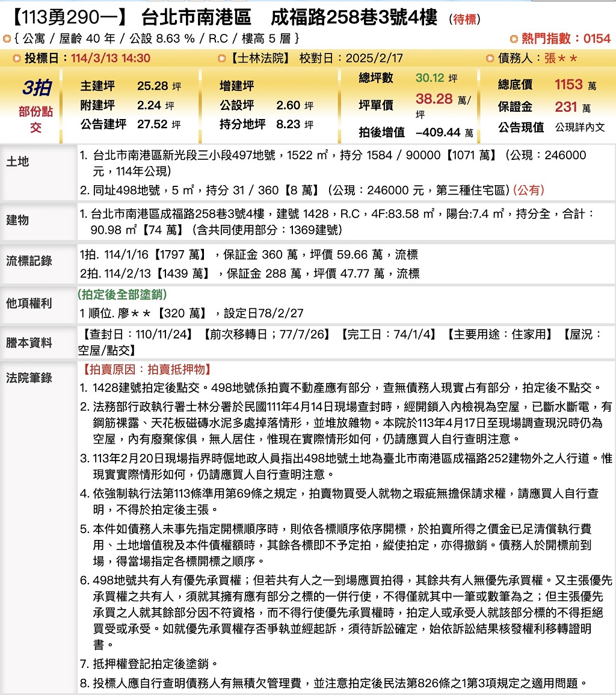Viewport: 616px width, 695px height.
Task: Click the 總底價 value 1153 萬
Action: point(575,85)
